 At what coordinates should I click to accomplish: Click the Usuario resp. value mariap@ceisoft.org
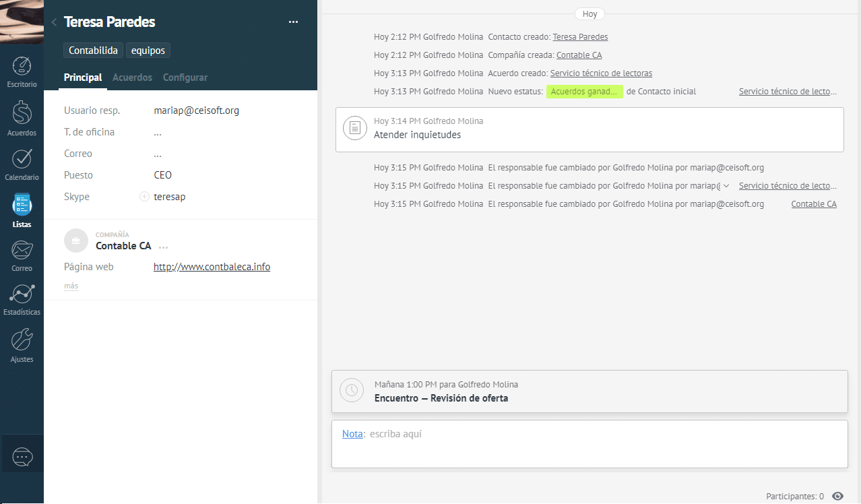click(196, 111)
